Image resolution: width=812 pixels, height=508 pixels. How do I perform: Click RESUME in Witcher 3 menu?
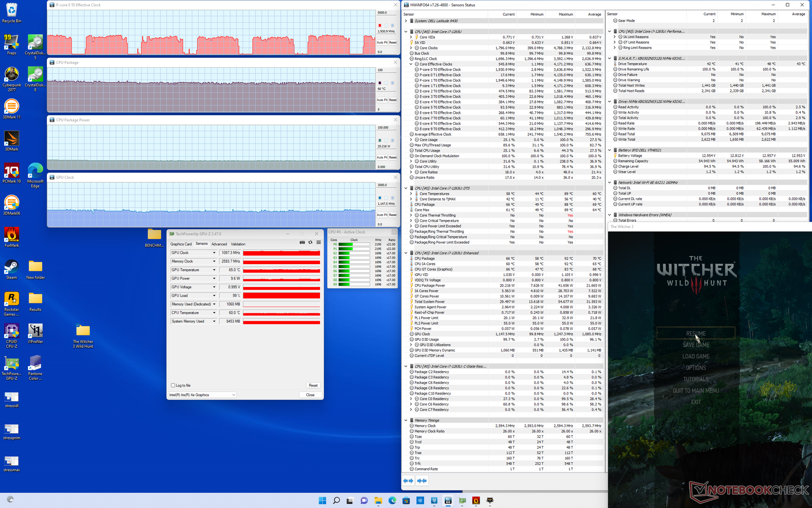[696, 333]
